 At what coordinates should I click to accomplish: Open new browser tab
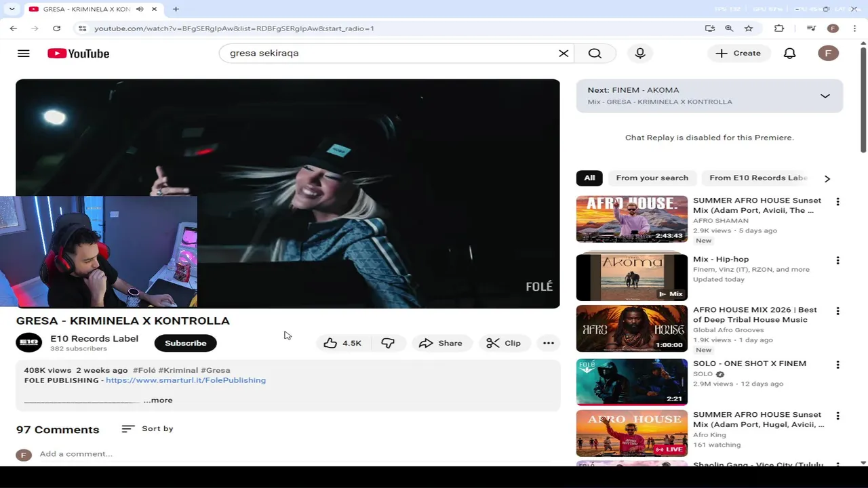coord(176,9)
